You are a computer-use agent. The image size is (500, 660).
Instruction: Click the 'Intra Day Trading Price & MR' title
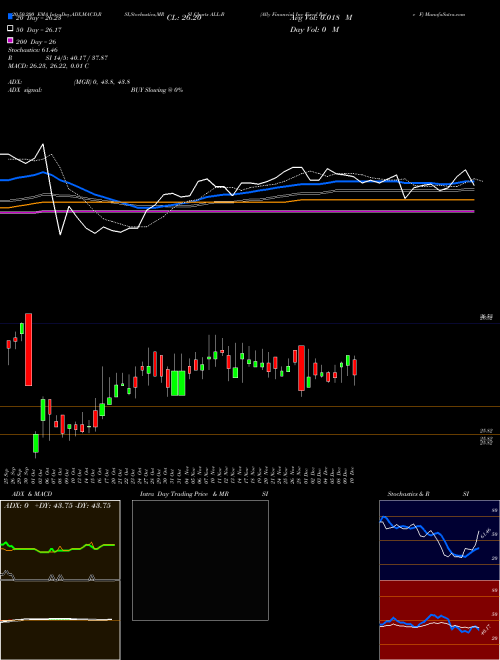[184, 494]
